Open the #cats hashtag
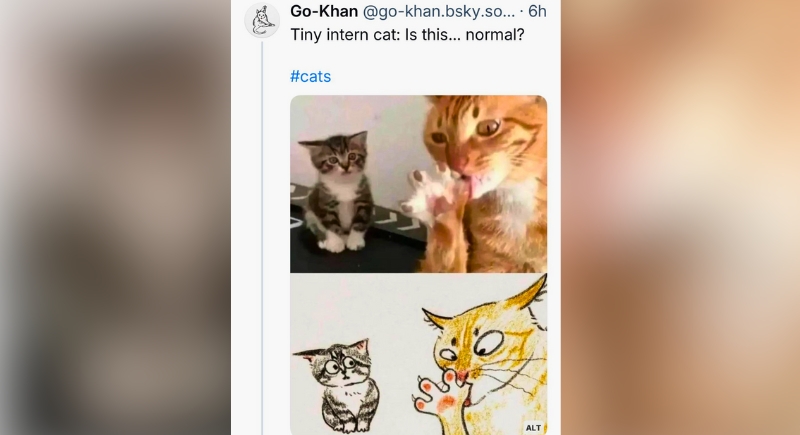The height and width of the screenshot is (435, 800). (310, 76)
